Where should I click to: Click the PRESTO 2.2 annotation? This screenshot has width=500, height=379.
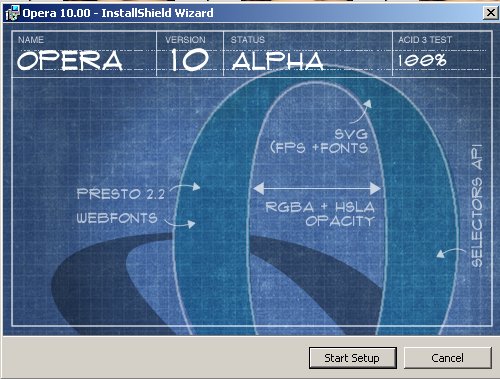(x=121, y=194)
